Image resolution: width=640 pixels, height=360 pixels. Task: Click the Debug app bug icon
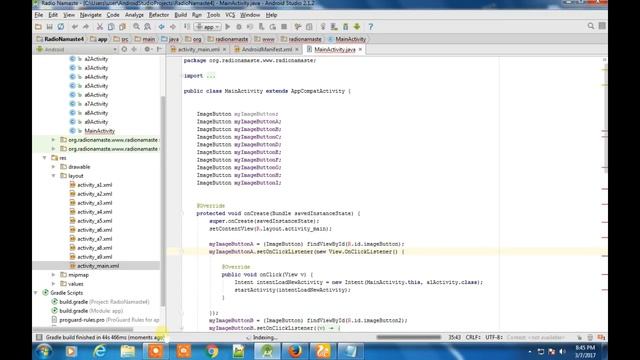click(x=239, y=27)
